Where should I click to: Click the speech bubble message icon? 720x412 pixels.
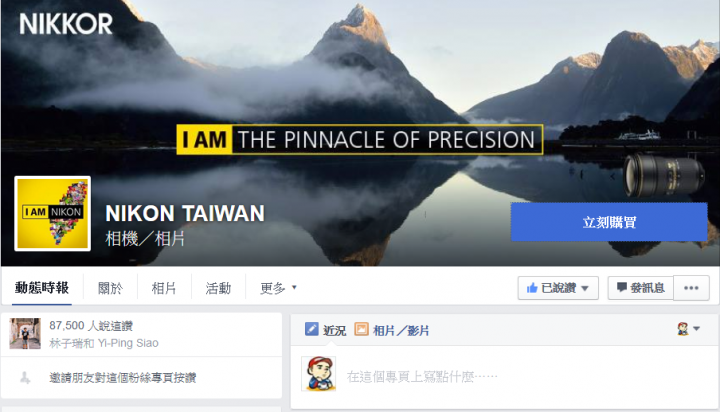(x=622, y=288)
